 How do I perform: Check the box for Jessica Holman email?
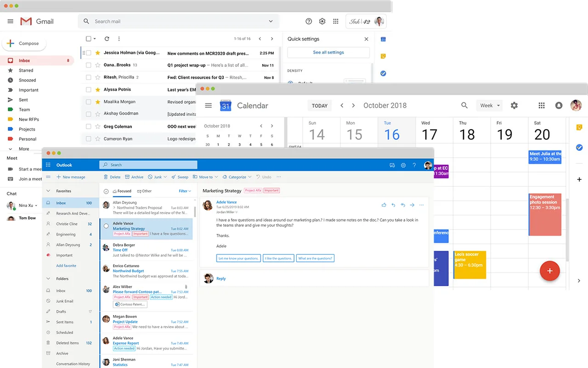89,53
